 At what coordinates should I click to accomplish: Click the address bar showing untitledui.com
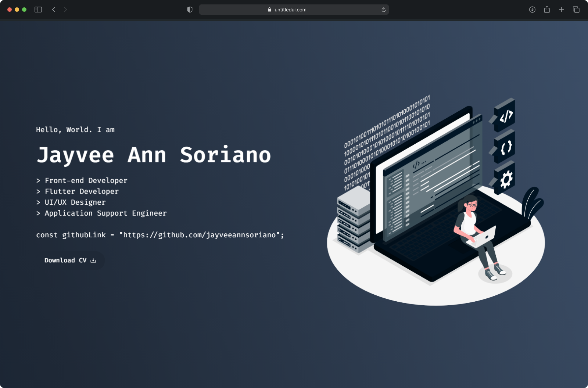[290, 10]
